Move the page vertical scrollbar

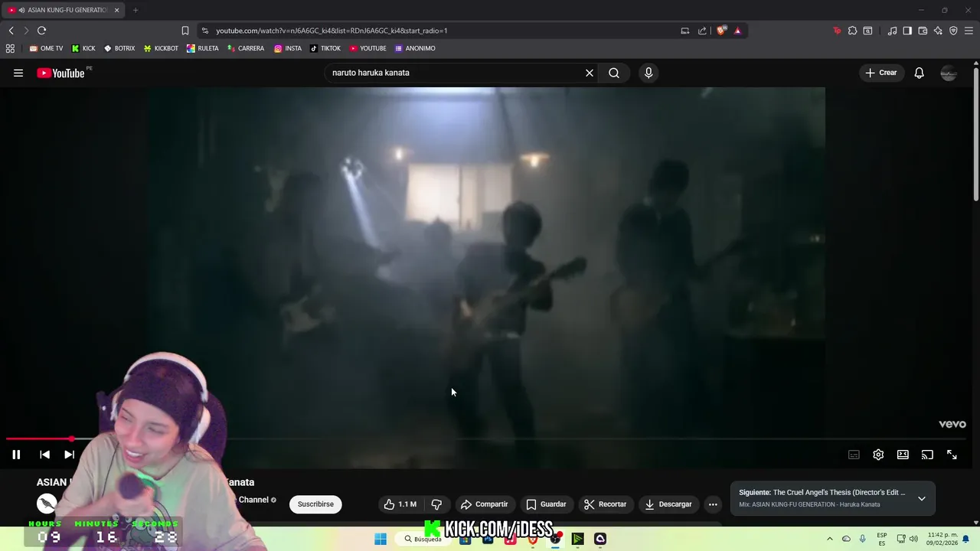click(975, 135)
